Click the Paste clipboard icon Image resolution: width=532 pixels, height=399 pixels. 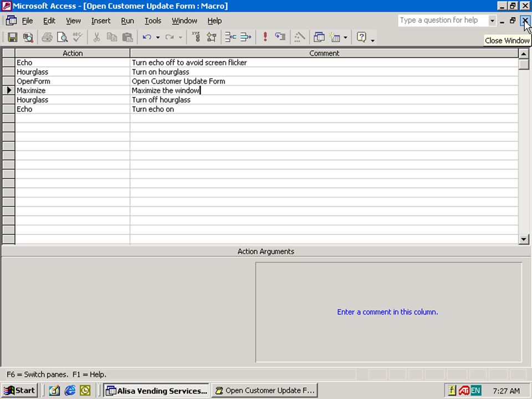click(x=127, y=37)
